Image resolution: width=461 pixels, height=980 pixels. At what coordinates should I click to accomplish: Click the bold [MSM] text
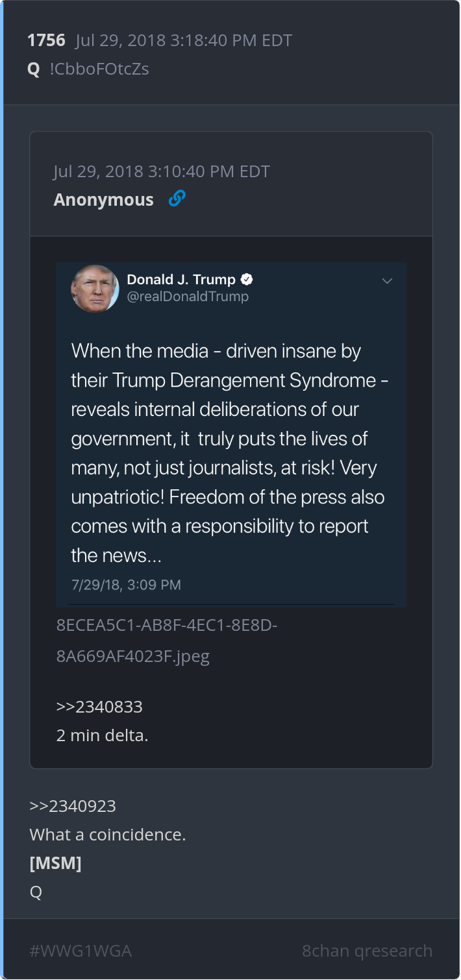(x=56, y=863)
